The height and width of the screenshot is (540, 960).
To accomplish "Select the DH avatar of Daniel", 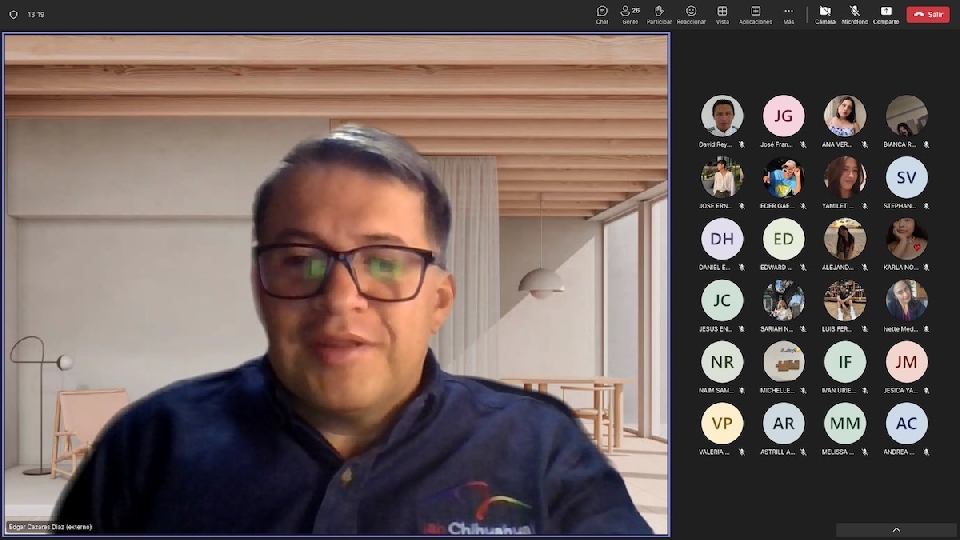I will (722, 239).
